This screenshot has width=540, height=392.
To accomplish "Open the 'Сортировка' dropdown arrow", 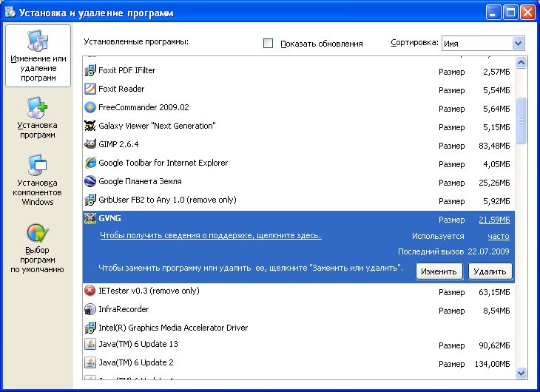I will coord(518,44).
